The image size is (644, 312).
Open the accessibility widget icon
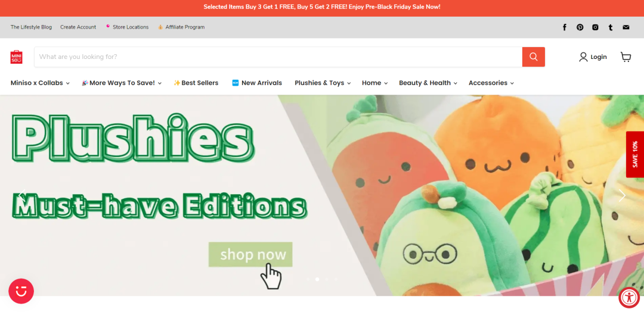coord(629,298)
